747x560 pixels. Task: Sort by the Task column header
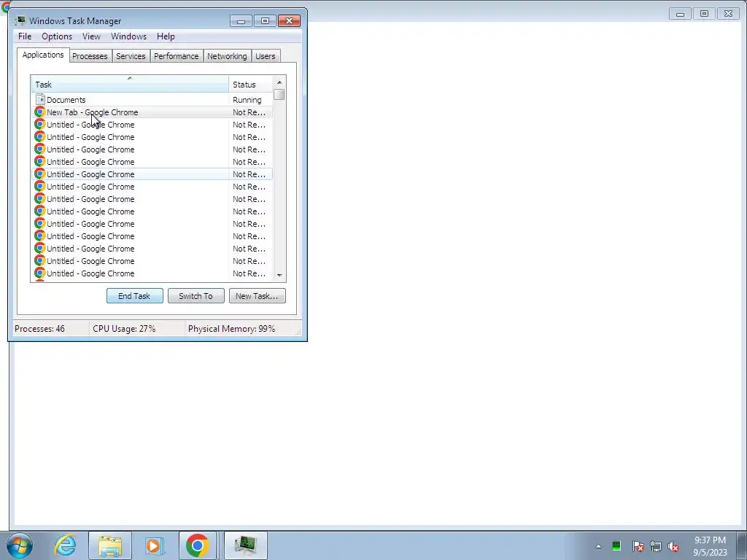[x=130, y=84]
